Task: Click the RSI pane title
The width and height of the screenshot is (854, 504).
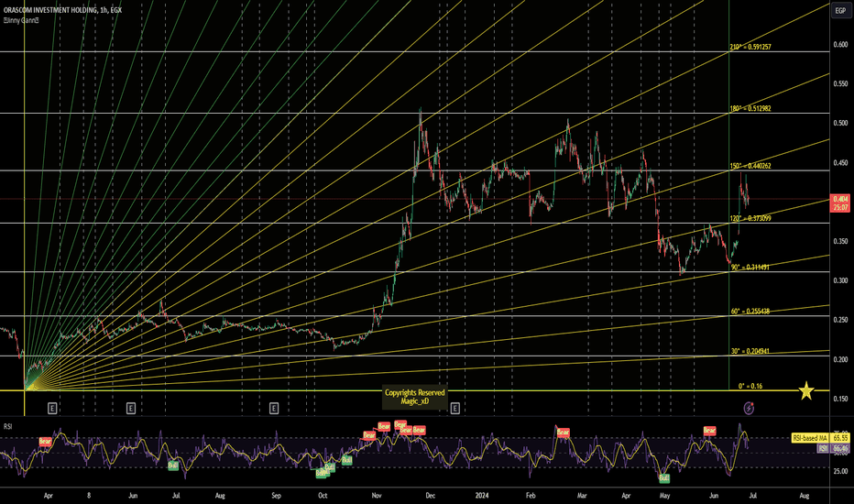Action: tap(7, 426)
